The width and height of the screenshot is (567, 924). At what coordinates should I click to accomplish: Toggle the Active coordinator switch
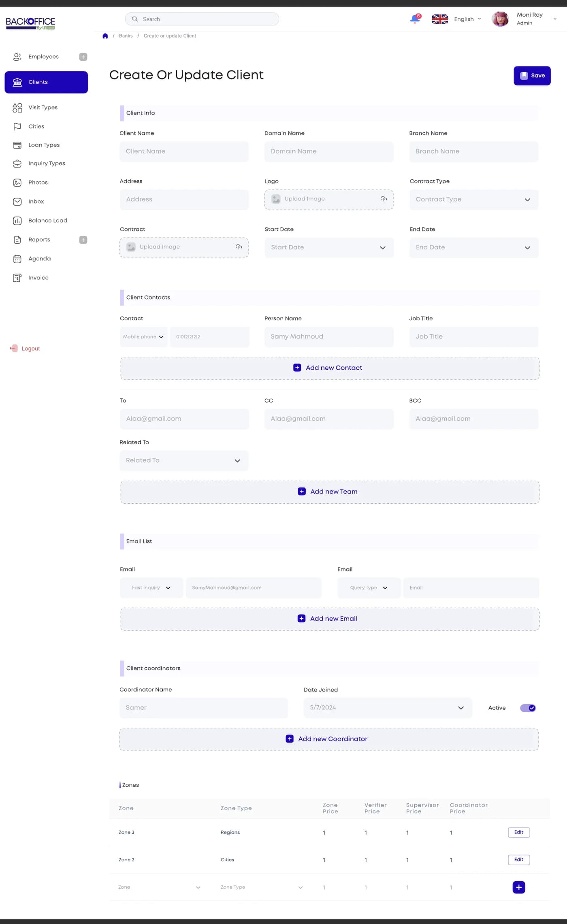(528, 708)
